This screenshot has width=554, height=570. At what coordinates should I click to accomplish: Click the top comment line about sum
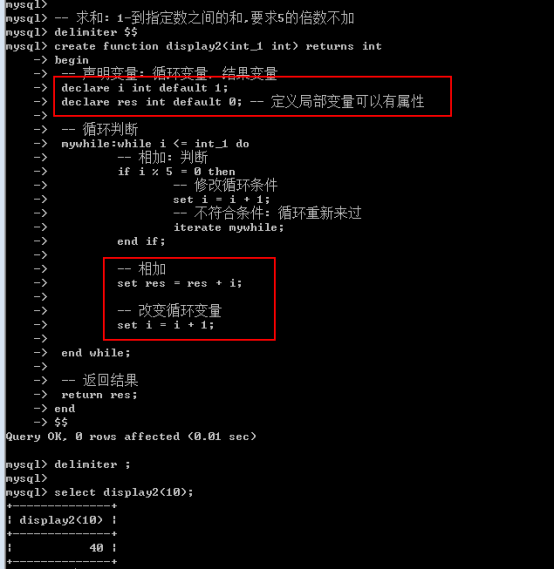[204, 18]
